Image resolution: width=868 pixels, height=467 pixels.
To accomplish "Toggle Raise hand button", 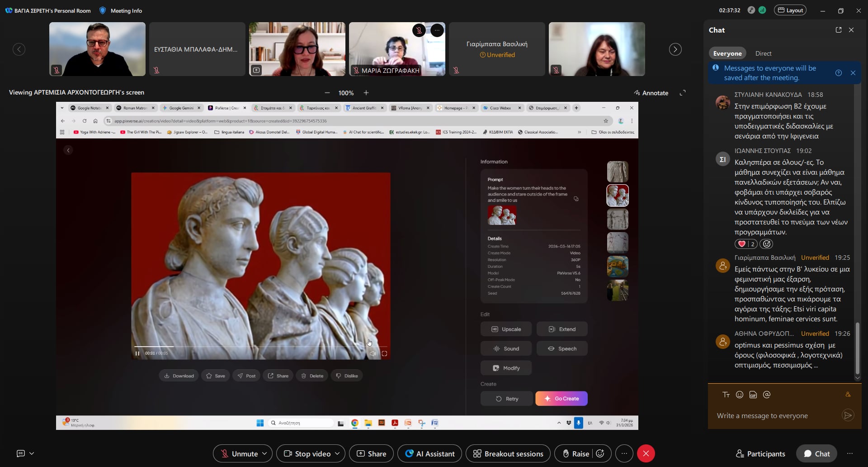I will 576,453.
